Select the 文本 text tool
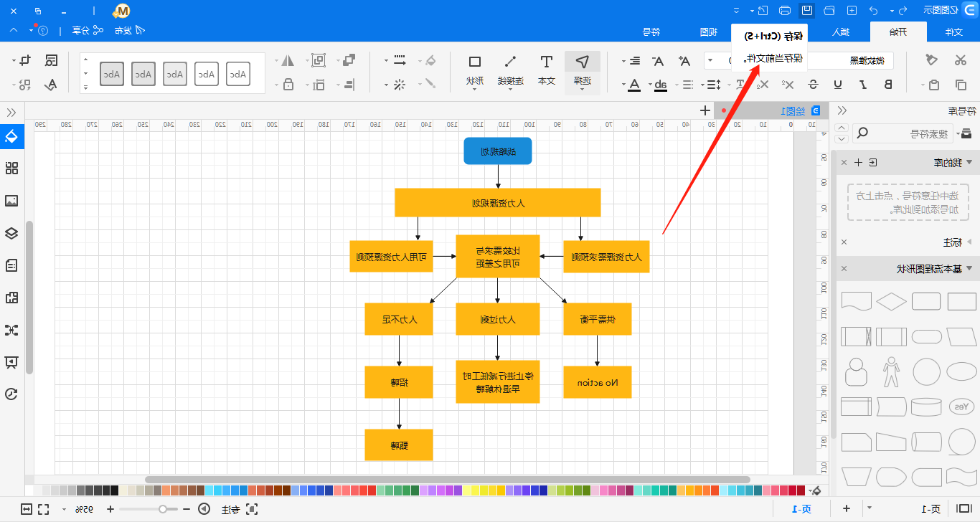The width and height of the screenshot is (980, 522). pyautogui.click(x=547, y=70)
